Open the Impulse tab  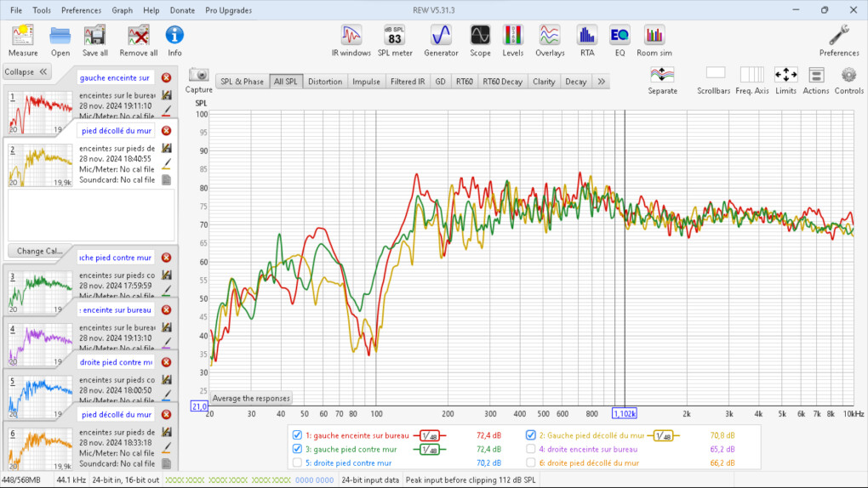(x=366, y=82)
